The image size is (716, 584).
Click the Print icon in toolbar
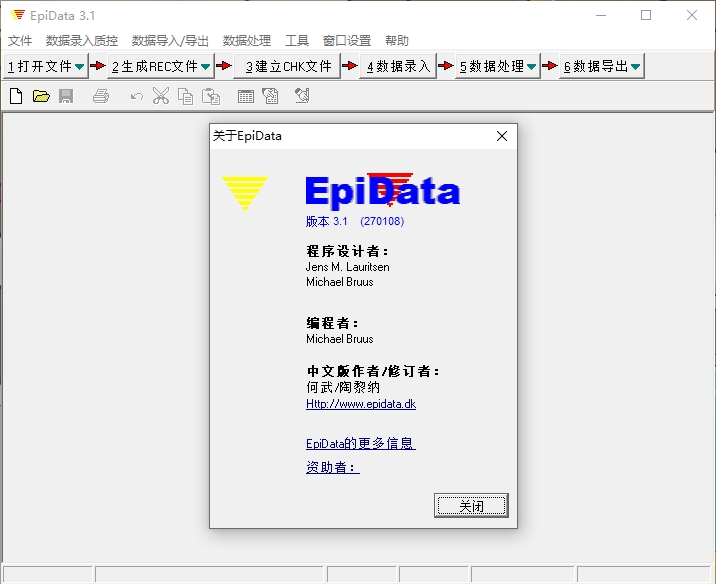pos(100,96)
